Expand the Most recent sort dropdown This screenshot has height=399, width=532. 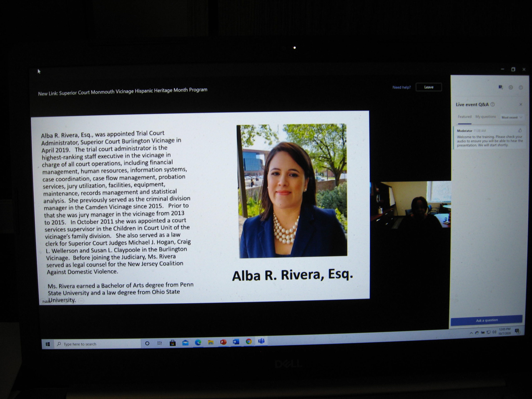coord(512,117)
